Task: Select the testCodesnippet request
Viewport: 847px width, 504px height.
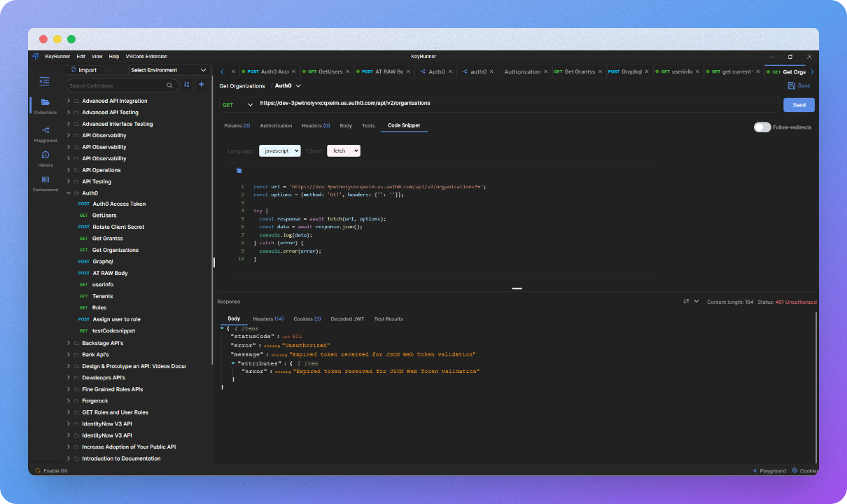Action: click(113, 330)
